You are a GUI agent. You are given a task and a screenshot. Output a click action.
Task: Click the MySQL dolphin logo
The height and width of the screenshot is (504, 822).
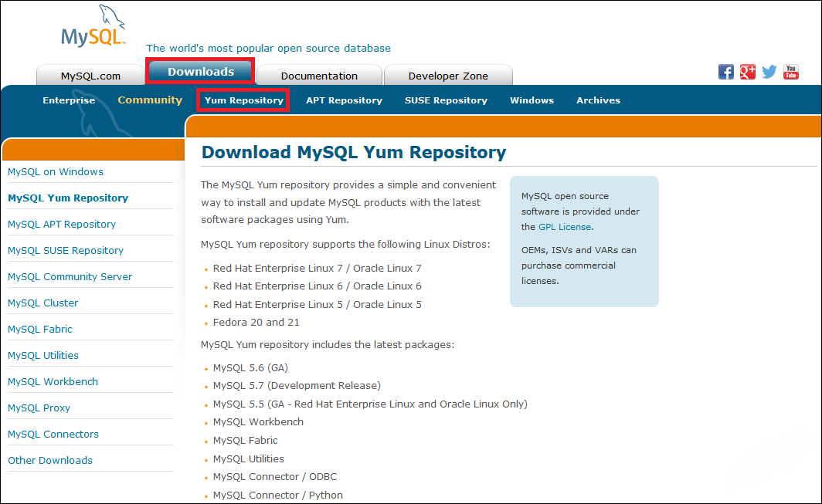click(93, 26)
